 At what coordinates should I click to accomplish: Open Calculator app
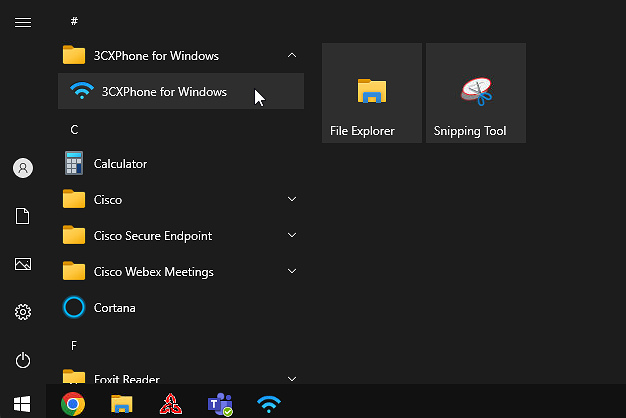(181, 164)
